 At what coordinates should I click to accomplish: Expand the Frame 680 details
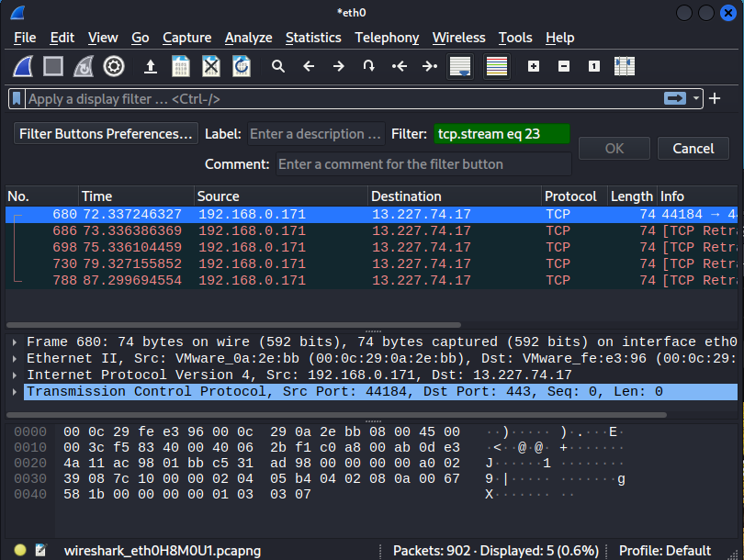click(15, 342)
